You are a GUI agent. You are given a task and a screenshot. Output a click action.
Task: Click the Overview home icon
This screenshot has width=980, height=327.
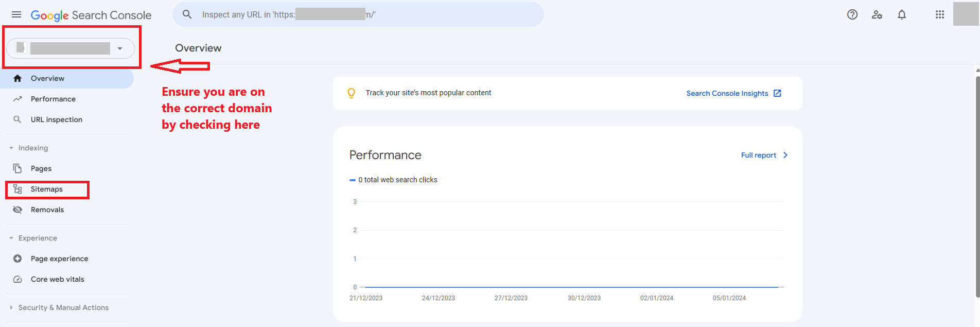pyautogui.click(x=17, y=78)
